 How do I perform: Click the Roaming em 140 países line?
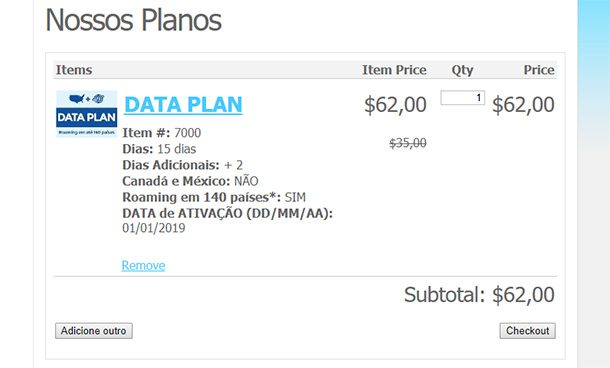214,197
